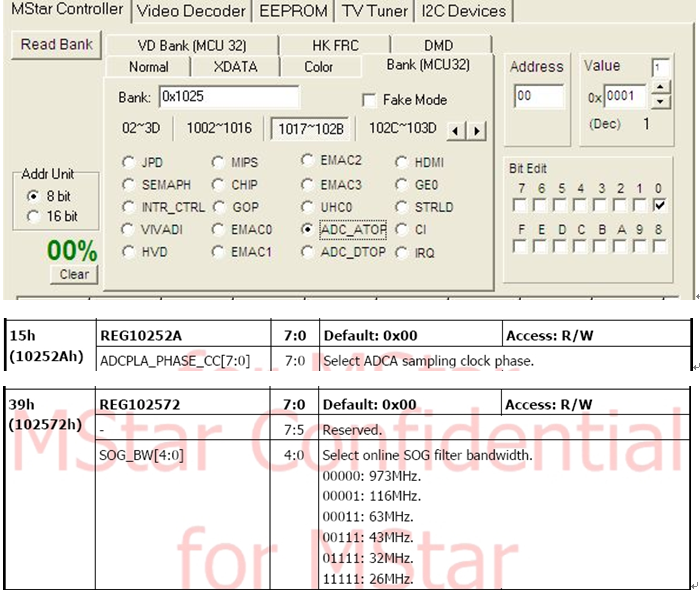Toggle bit 1 checkbox in Bit Edit
The width and height of the screenshot is (700, 593).
coord(640,205)
